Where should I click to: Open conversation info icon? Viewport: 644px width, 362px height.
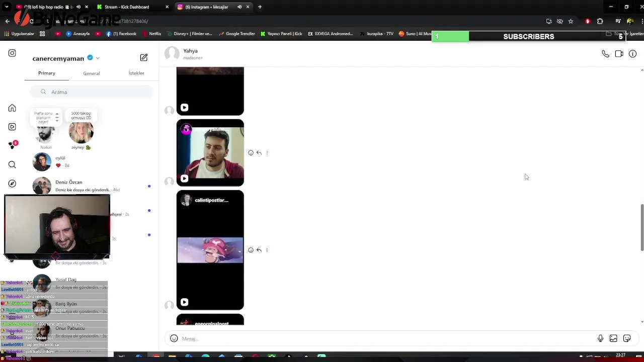[x=632, y=54]
